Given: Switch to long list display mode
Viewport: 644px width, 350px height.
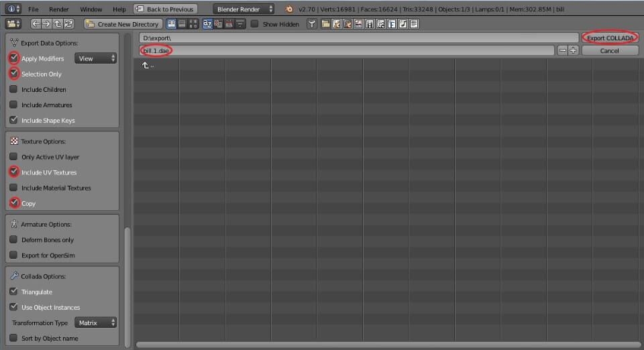Looking at the screenshot, I should (182, 23).
